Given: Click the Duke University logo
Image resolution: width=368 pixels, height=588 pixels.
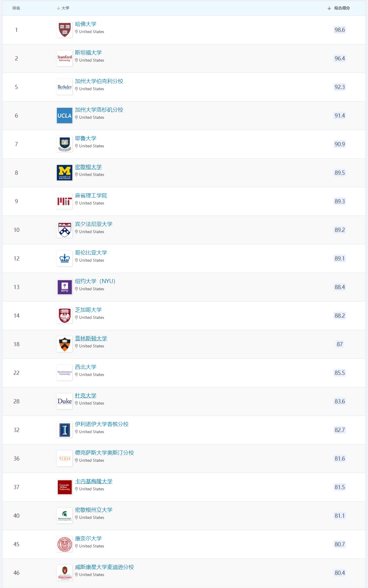Looking at the screenshot, I should click(64, 401).
